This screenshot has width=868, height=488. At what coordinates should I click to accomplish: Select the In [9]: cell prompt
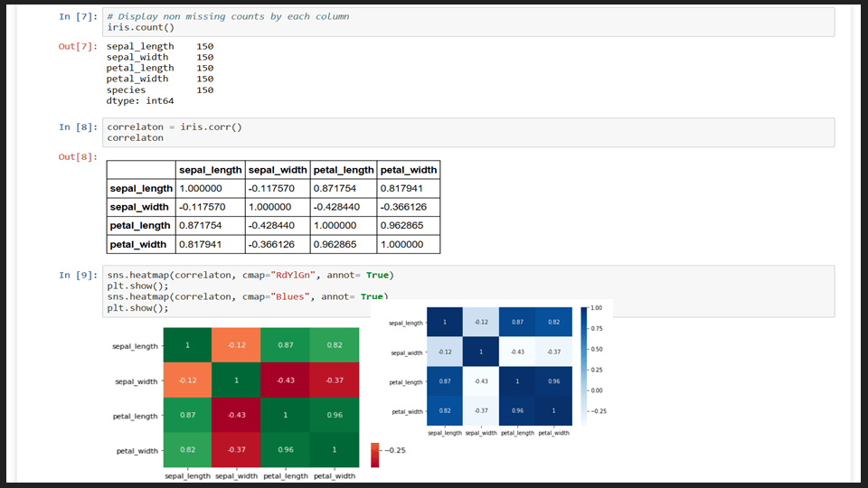(78, 275)
